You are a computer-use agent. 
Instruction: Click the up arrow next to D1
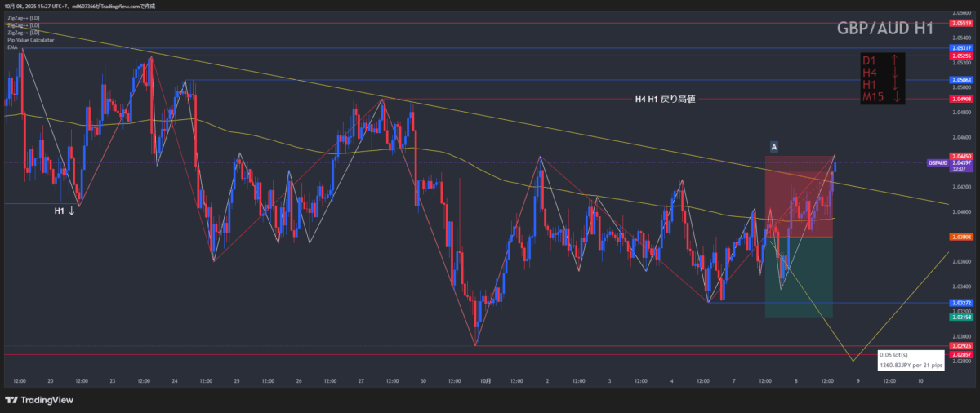[896, 61]
